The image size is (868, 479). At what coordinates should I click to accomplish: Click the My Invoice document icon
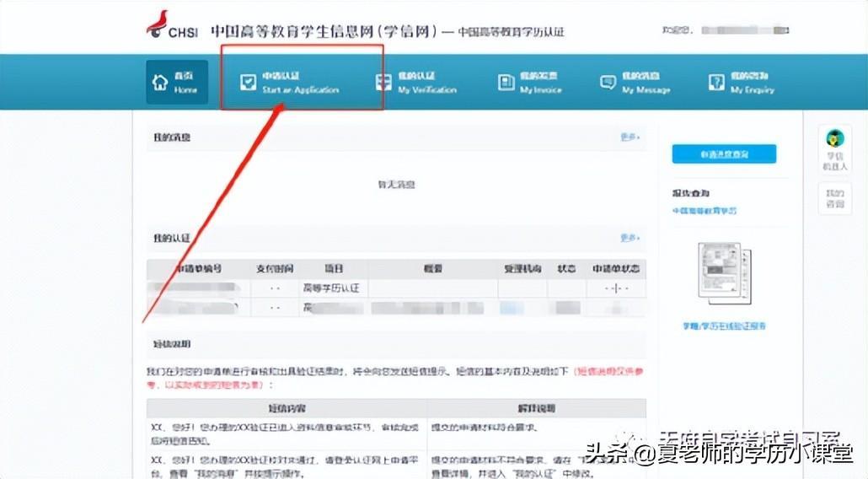[x=506, y=83]
